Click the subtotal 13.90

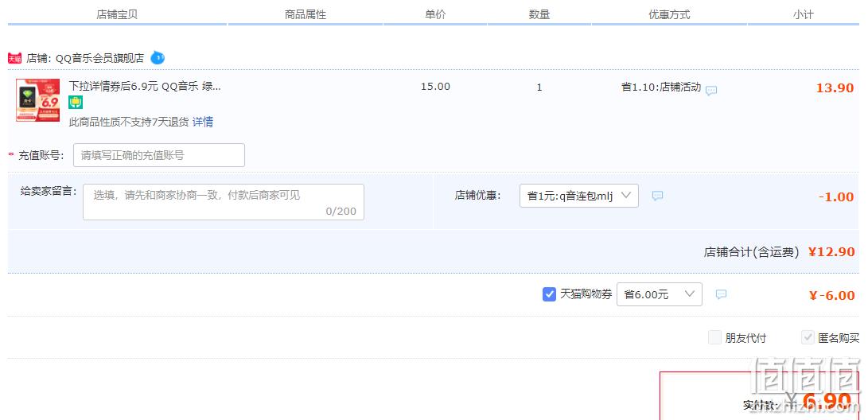pos(835,87)
